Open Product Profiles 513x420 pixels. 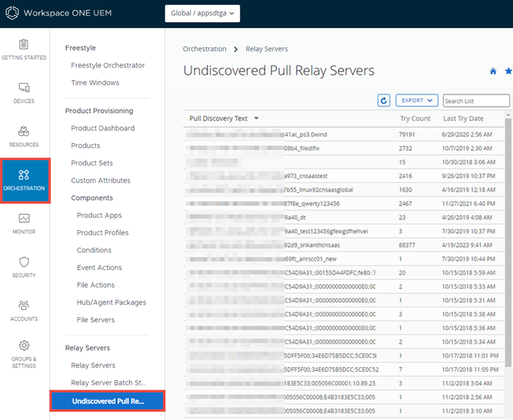pyautogui.click(x=103, y=233)
